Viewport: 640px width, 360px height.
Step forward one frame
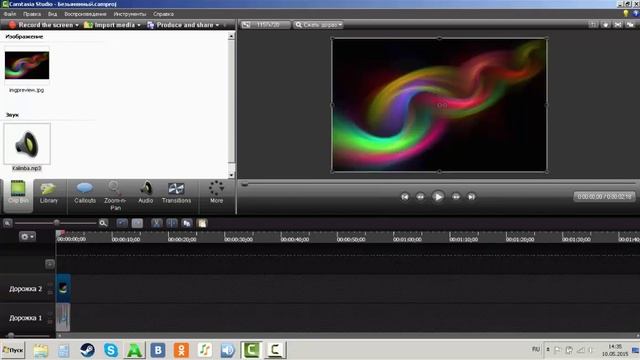[x=456, y=197]
